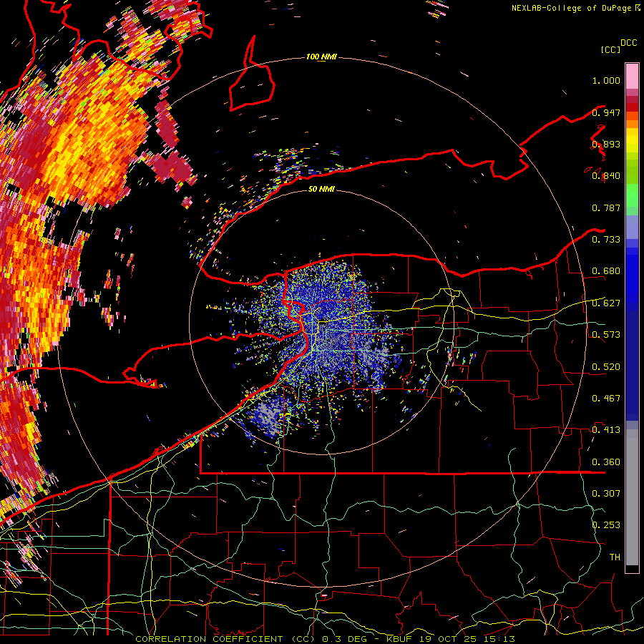644x644 pixels.
Task: Select the 0.253 scale value
Action: (x=606, y=525)
